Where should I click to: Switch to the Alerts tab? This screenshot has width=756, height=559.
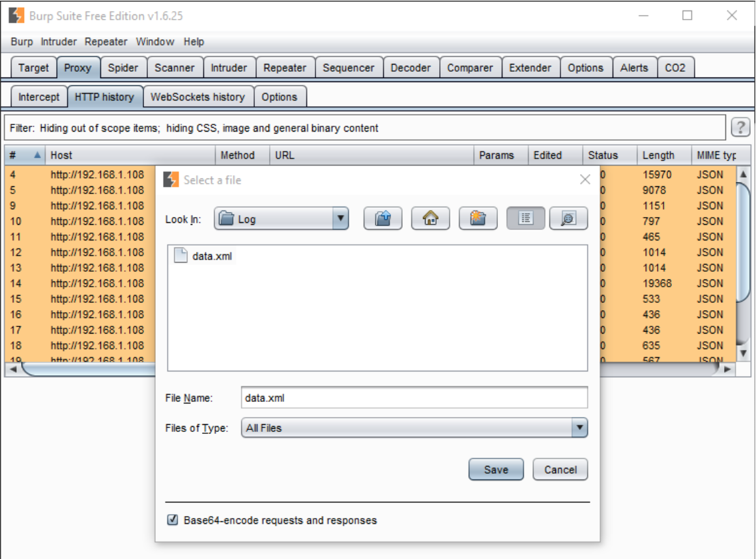(x=634, y=68)
